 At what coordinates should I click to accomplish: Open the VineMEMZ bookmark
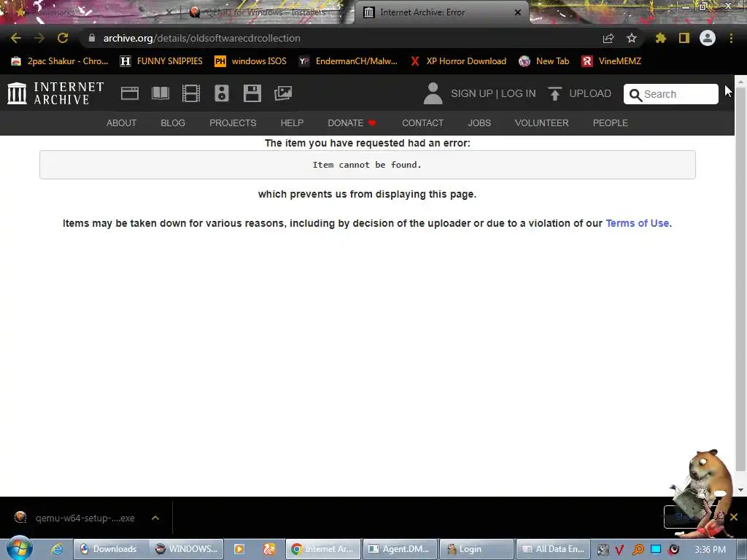(x=611, y=61)
